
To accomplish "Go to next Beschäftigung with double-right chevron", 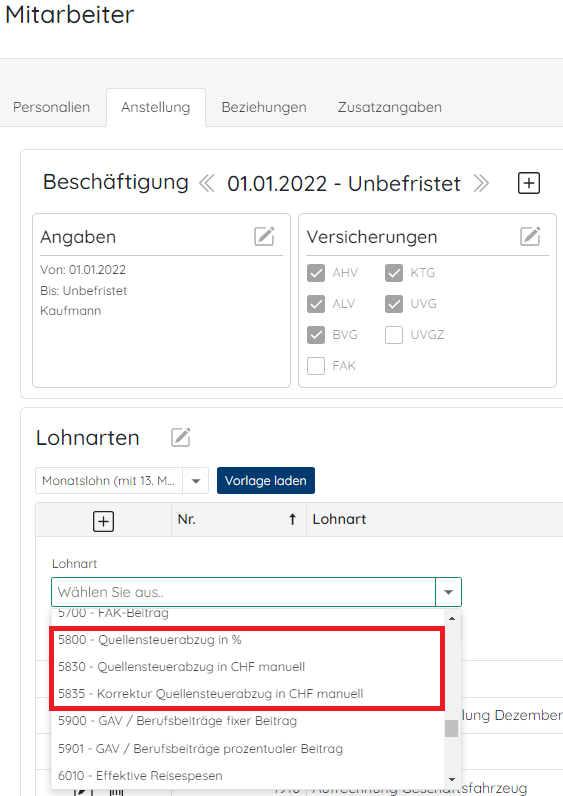I will (481, 183).
